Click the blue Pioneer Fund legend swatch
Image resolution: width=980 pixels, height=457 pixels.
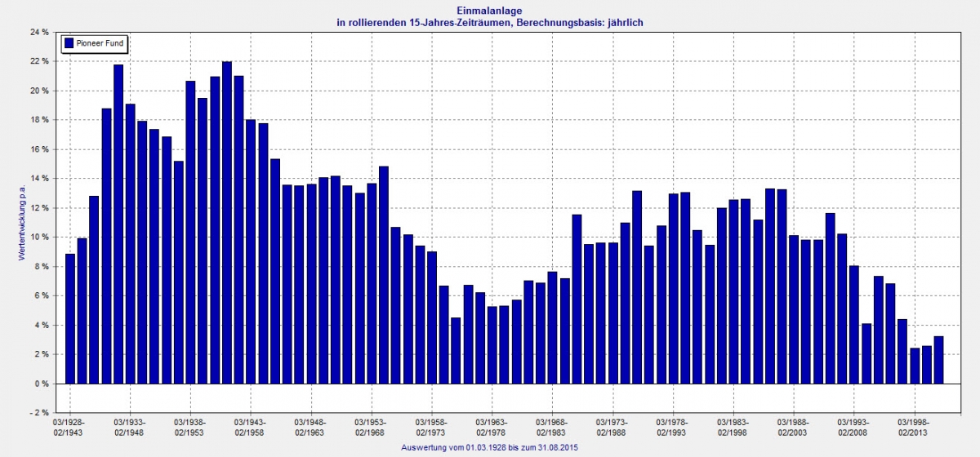[69, 42]
